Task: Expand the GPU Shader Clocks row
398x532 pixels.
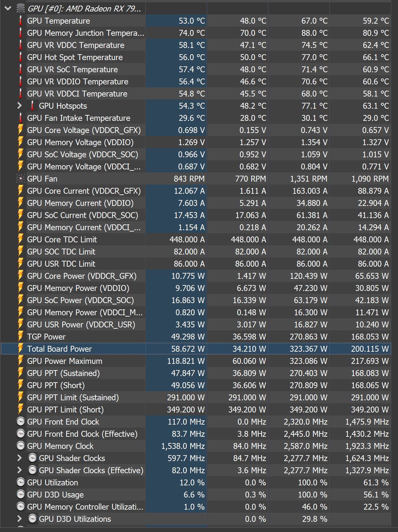Action: [x=19, y=458]
